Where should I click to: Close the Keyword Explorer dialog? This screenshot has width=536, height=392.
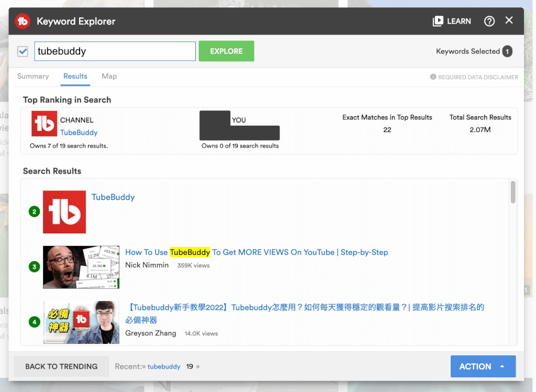(509, 20)
